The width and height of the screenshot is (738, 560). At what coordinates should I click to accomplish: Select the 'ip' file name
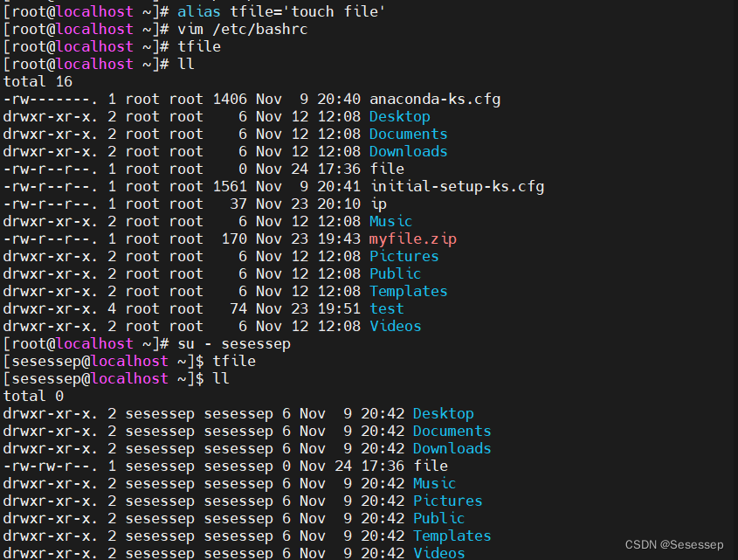[x=378, y=204]
